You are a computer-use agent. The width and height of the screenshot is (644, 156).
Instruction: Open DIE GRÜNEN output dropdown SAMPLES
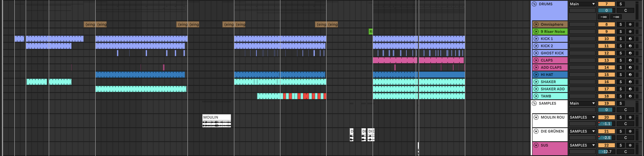click(582, 131)
